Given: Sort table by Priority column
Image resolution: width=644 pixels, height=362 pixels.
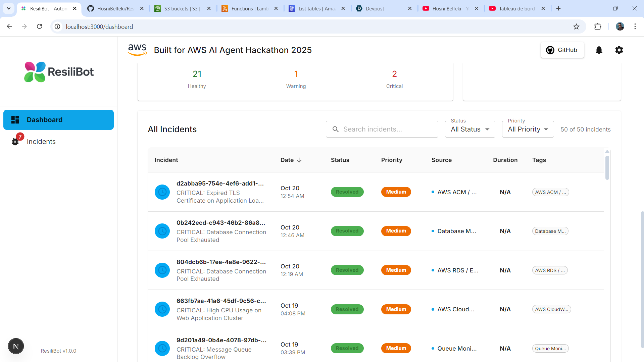Looking at the screenshot, I should 392,160.
